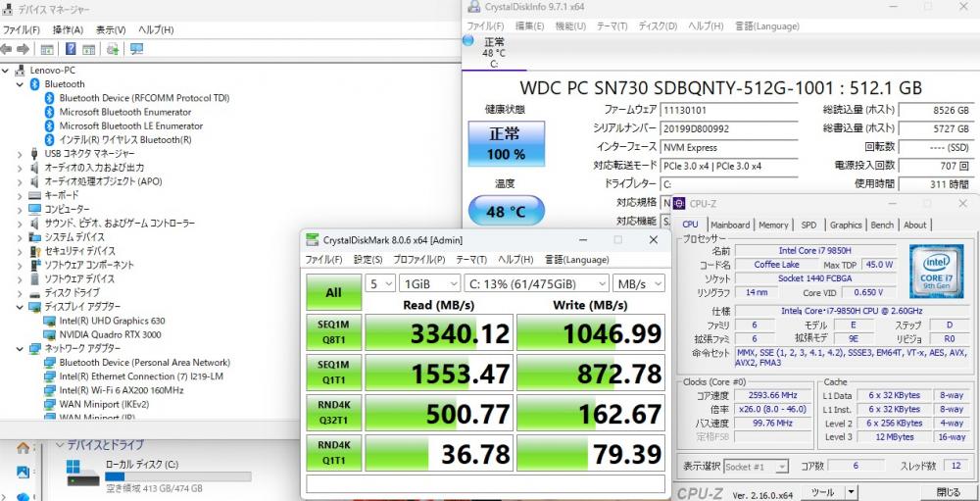Click the blue help icon in Device Manager toolbar

tap(72, 49)
